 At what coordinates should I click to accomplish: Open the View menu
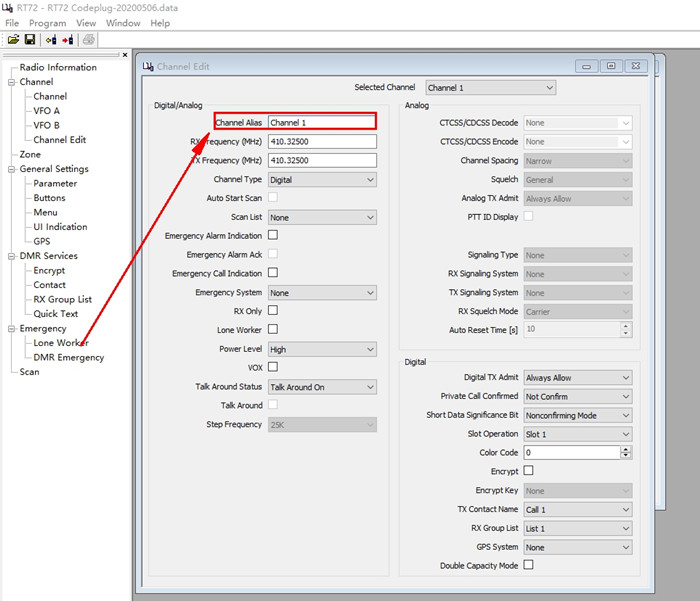[x=86, y=23]
